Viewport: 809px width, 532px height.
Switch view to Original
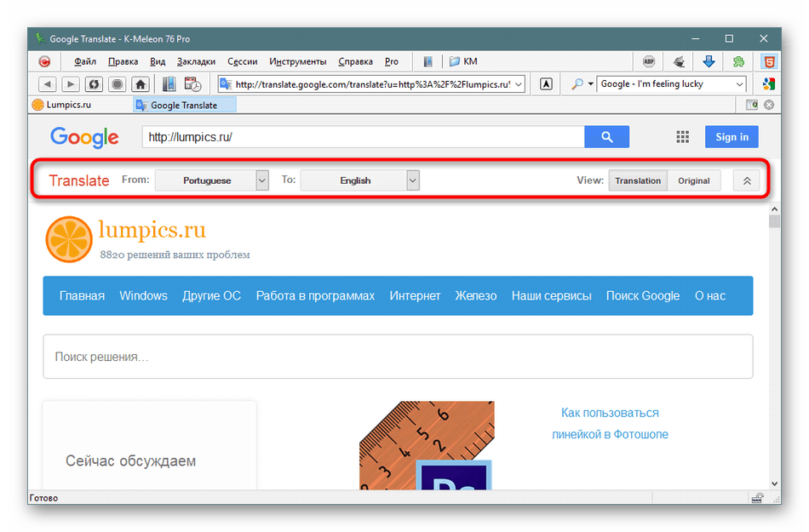click(x=693, y=180)
